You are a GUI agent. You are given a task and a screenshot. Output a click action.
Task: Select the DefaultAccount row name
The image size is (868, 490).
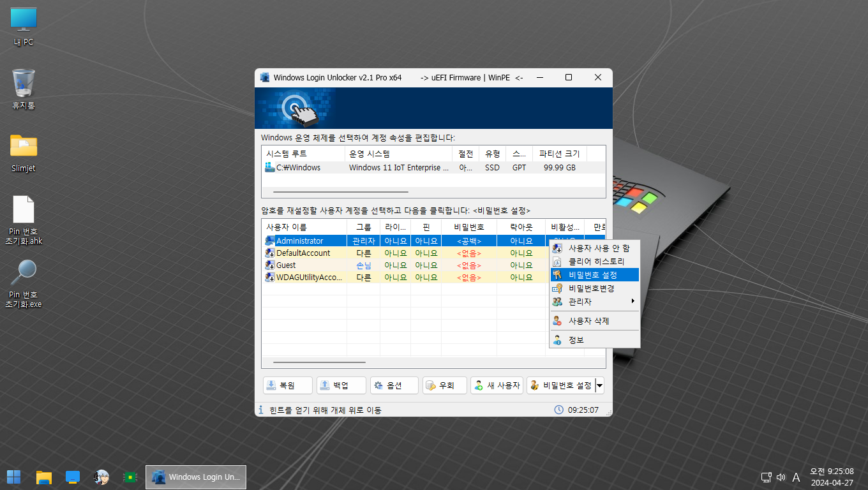coord(303,253)
